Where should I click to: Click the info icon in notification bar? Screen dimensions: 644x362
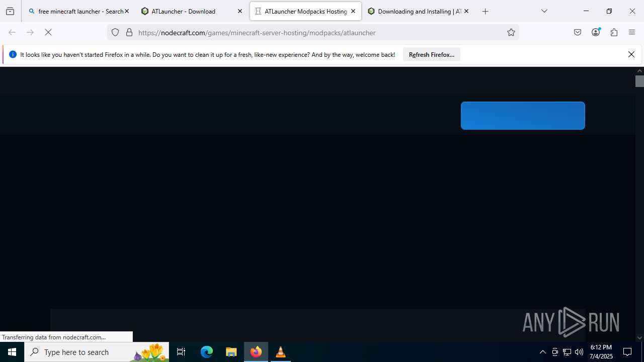(x=13, y=54)
